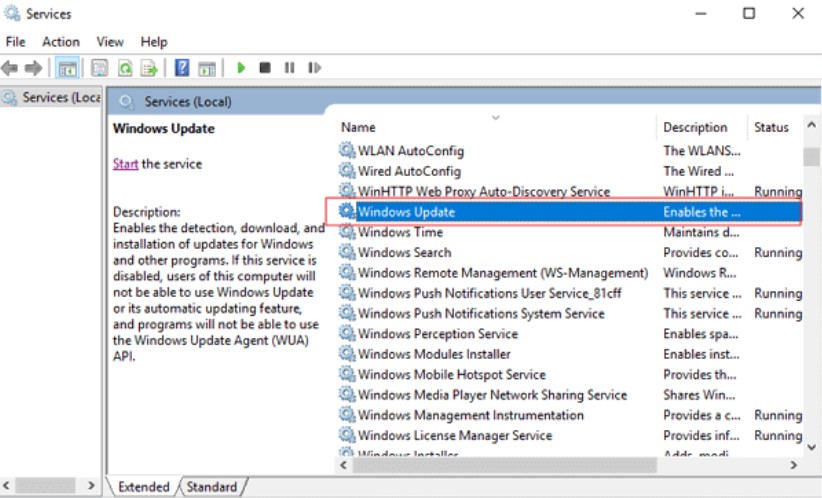This screenshot has width=822, height=498.
Task: Select the Windows Time service name
Action: point(401,232)
